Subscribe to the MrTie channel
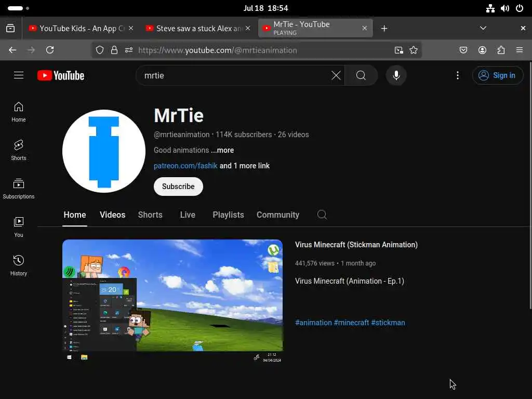The width and height of the screenshot is (532, 399). click(178, 187)
